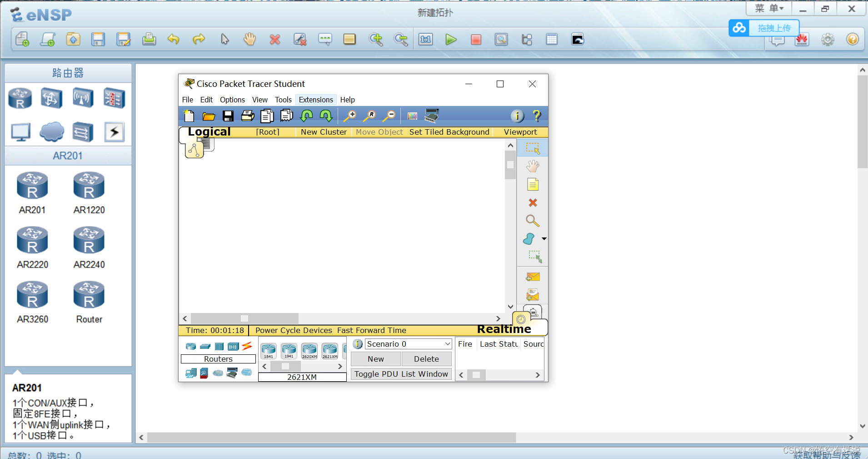Open eNSP help question mark icon
Screen dimensions: 868x459
(853, 40)
